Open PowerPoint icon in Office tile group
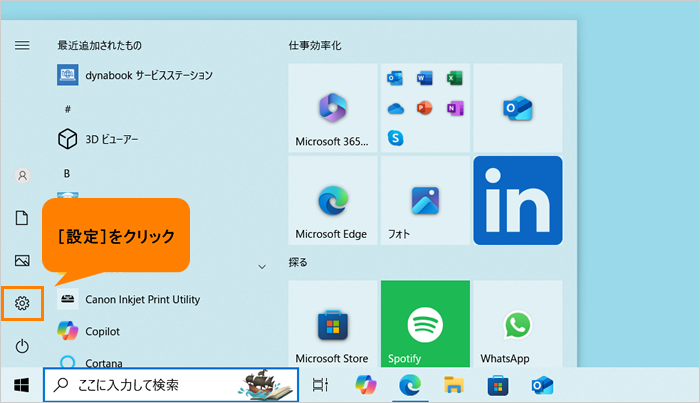 point(425,108)
